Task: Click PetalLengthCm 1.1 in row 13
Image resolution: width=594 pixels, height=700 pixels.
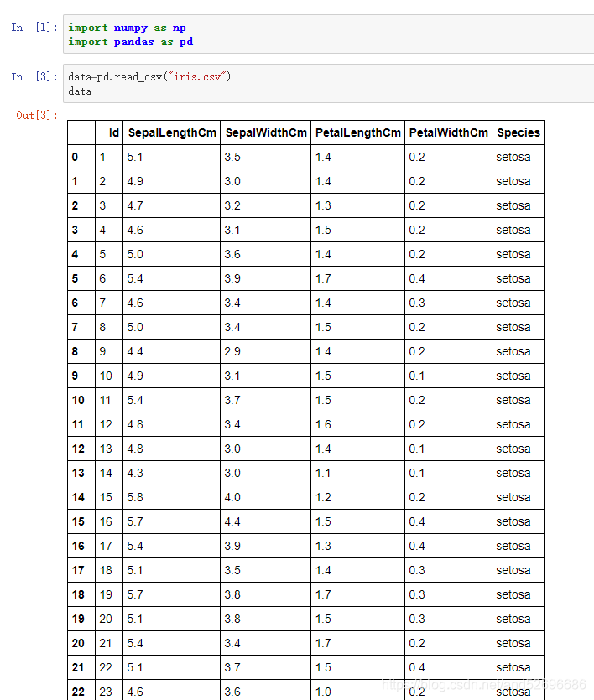Action: [322, 473]
